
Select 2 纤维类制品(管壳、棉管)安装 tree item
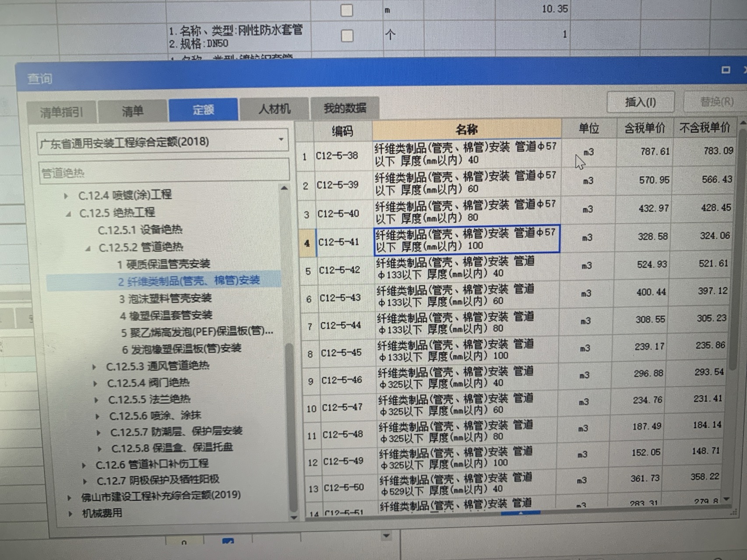(x=189, y=281)
